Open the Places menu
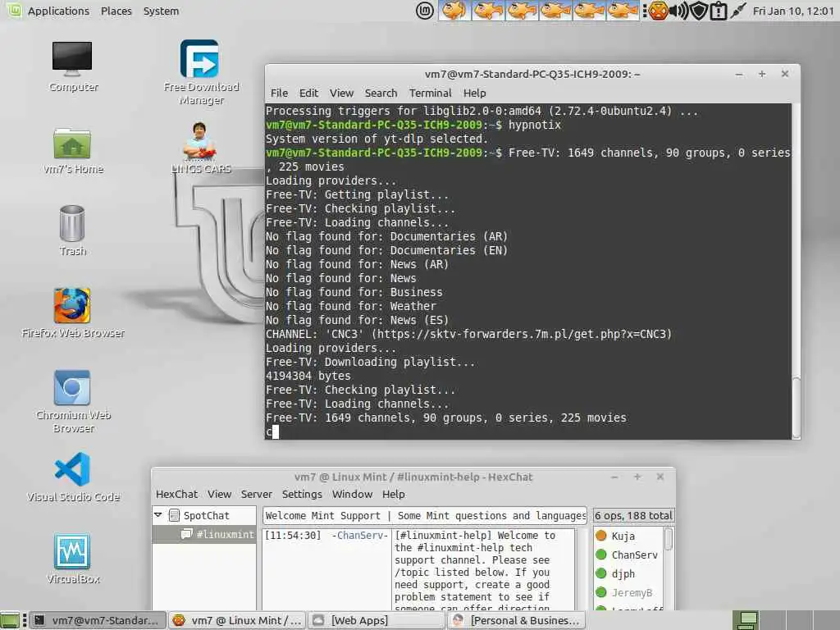This screenshot has height=630, width=840. click(x=116, y=11)
